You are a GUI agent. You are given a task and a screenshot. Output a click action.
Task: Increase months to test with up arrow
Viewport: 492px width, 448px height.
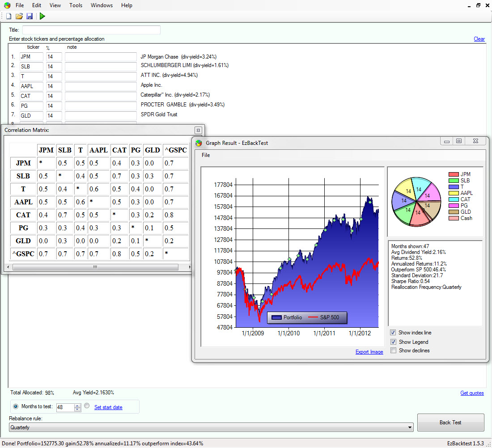(77, 405)
